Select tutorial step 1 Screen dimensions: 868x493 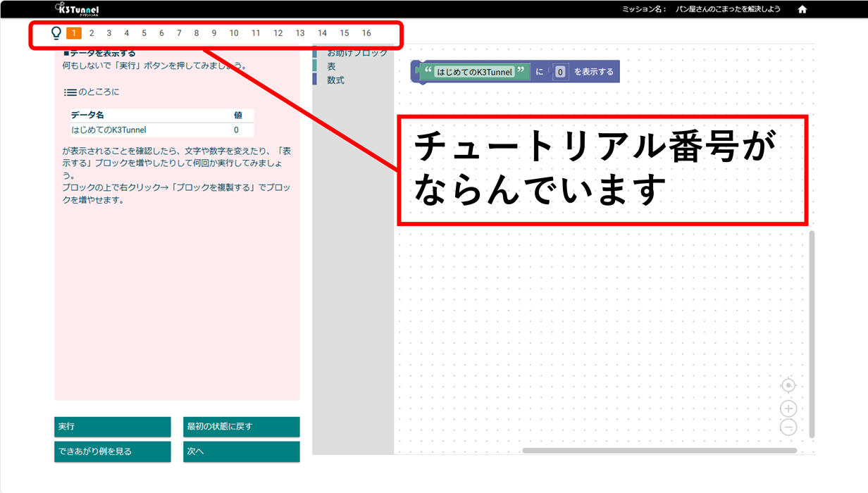tap(74, 33)
